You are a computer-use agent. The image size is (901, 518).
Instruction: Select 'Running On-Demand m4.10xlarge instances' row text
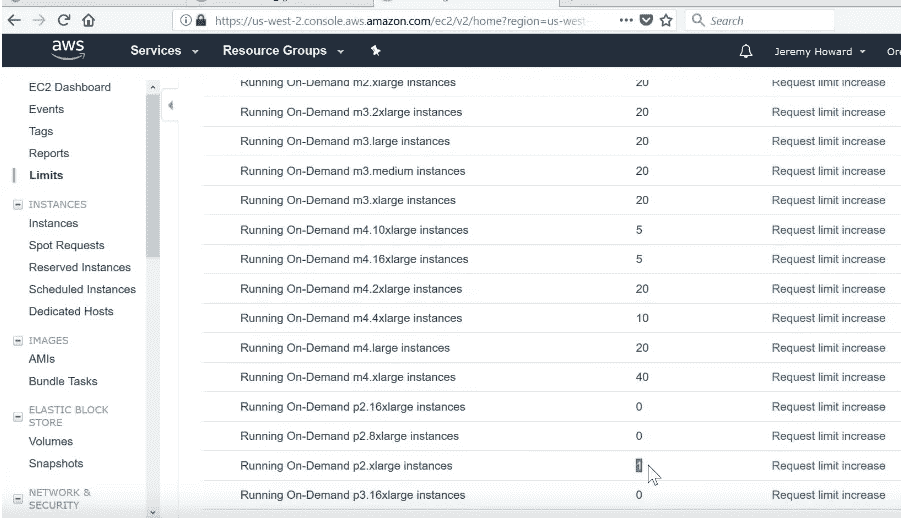point(354,230)
